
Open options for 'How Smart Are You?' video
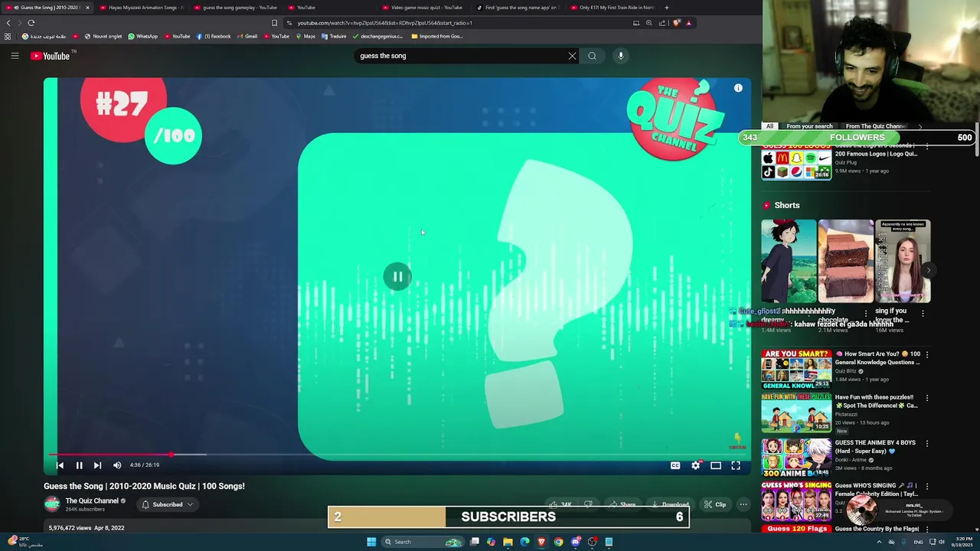tap(927, 355)
